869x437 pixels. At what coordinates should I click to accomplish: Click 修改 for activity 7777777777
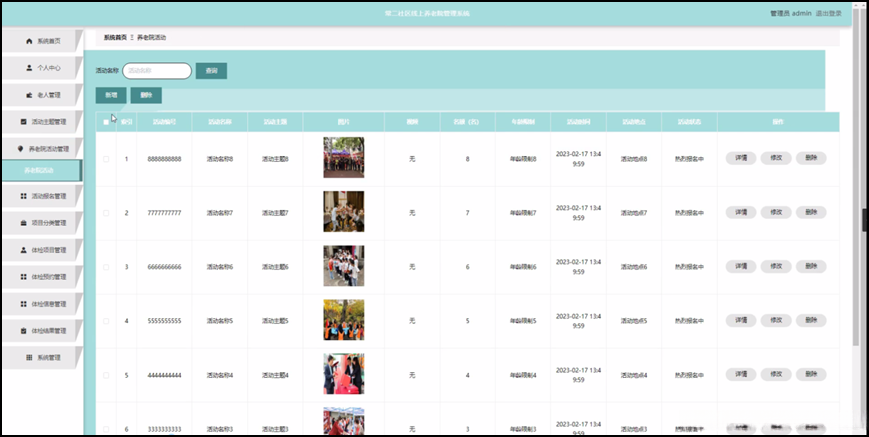[776, 212]
